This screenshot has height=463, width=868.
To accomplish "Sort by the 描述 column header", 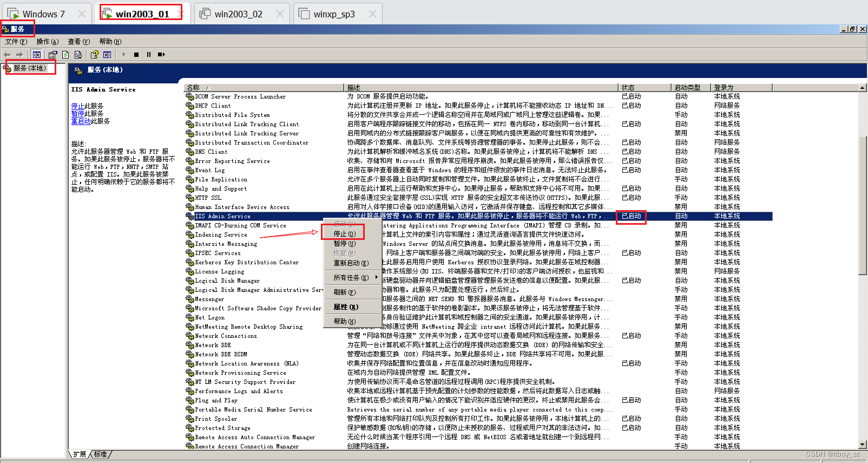I will pyautogui.click(x=481, y=87).
